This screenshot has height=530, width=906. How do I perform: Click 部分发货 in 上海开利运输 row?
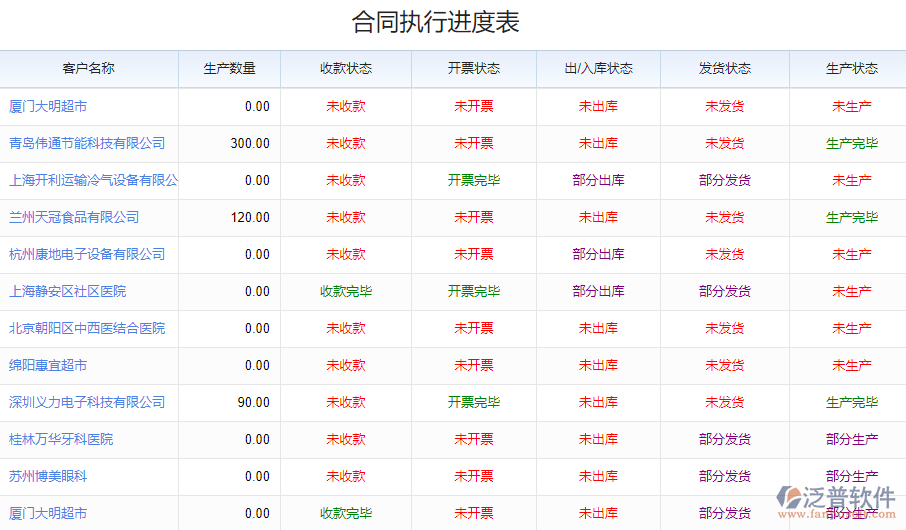click(x=725, y=180)
